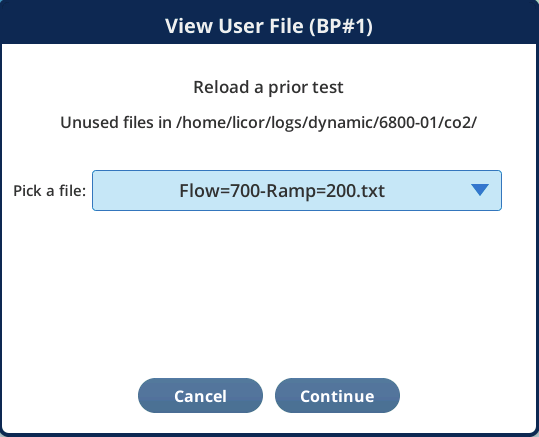
Task: Click the Cancel button
Action: coord(200,396)
